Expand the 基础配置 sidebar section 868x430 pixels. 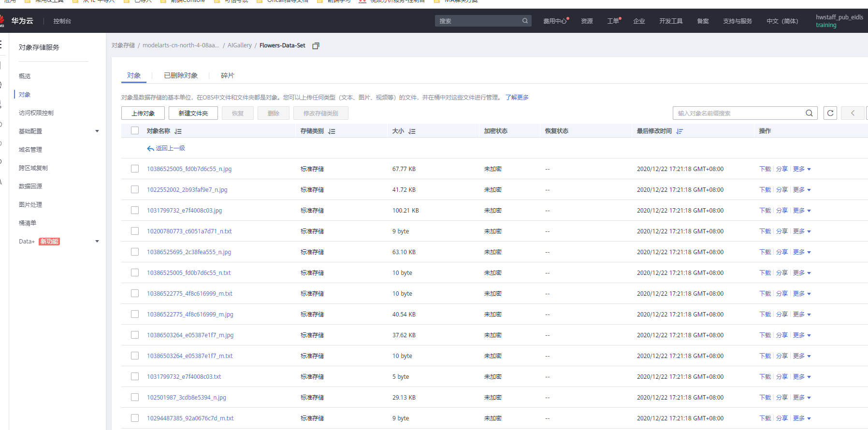97,131
